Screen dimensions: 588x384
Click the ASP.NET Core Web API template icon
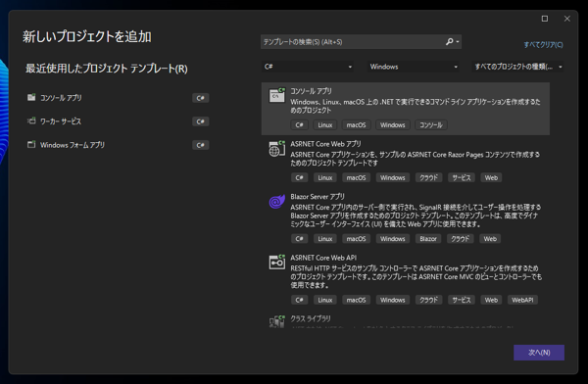tap(276, 263)
